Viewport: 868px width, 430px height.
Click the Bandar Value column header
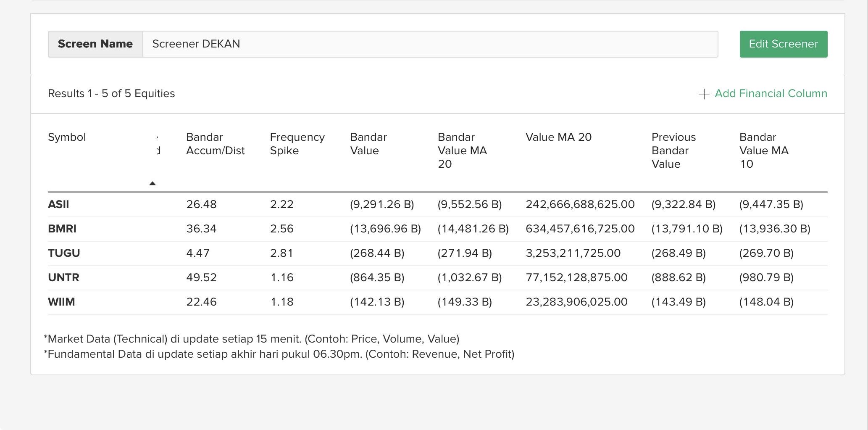click(368, 144)
